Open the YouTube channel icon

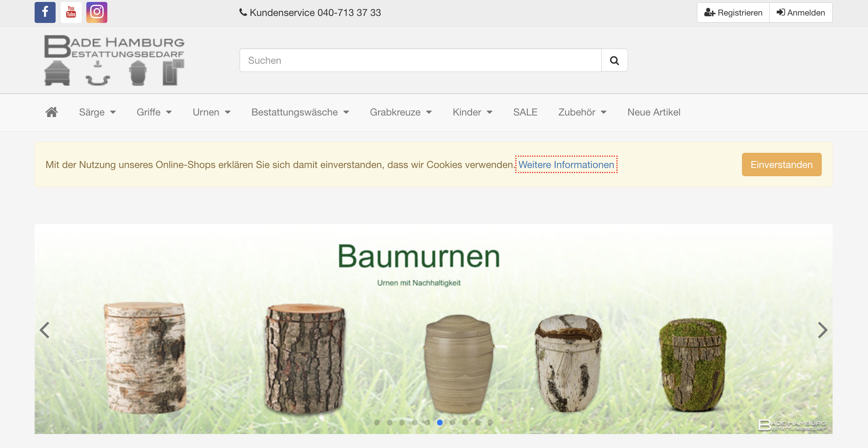point(71,12)
